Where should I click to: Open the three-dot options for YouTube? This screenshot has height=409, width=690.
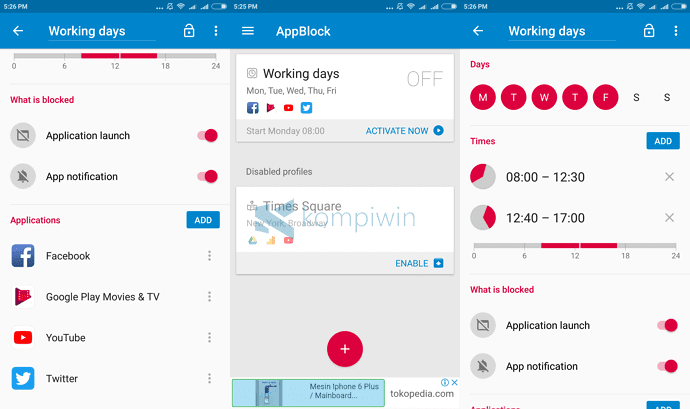pyautogui.click(x=209, y=338)
